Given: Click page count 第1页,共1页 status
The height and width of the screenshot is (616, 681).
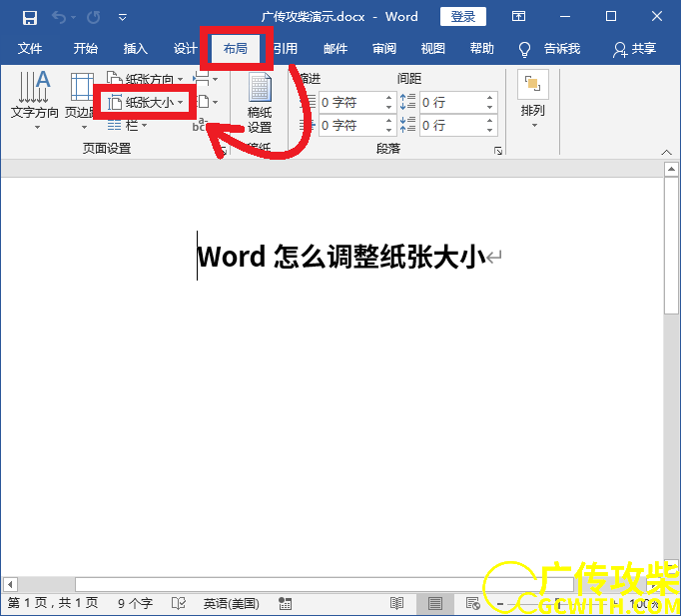Looking at the screenshot, I should [x=53, y=603].
